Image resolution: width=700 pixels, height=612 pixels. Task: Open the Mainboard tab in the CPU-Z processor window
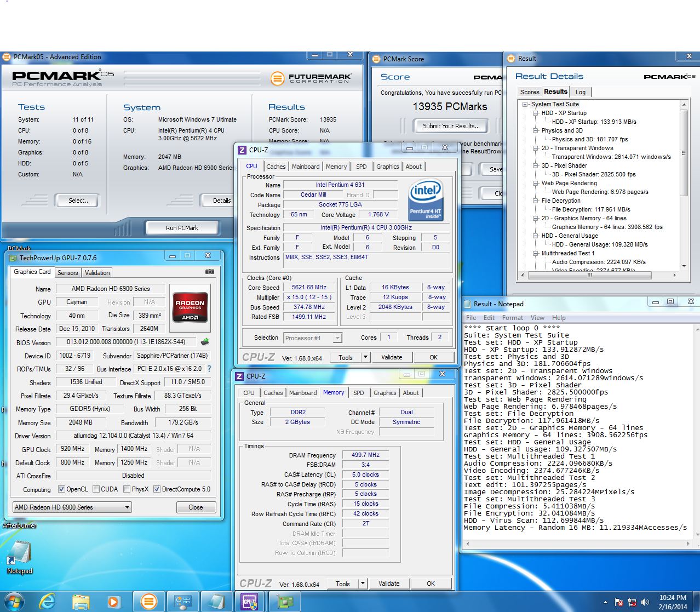306,167
